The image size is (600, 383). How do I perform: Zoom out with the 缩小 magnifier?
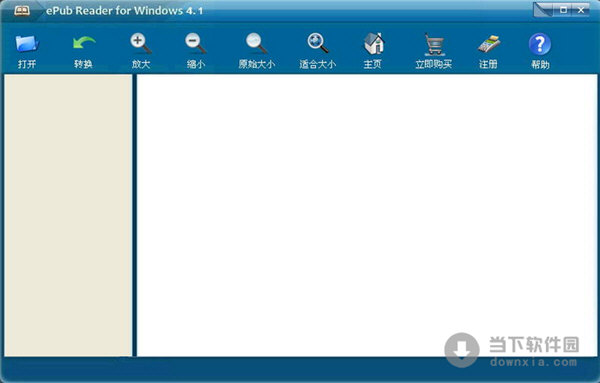point(196,43)
